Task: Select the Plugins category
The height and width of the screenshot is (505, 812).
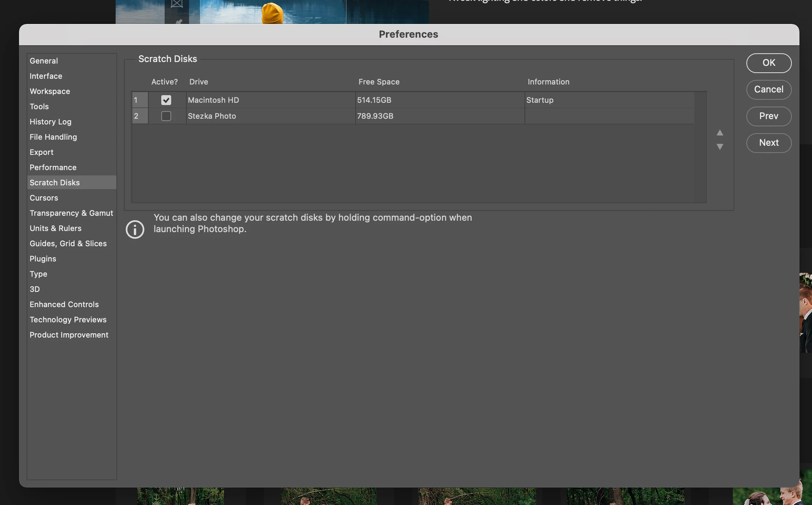Action: pos(43,259)
